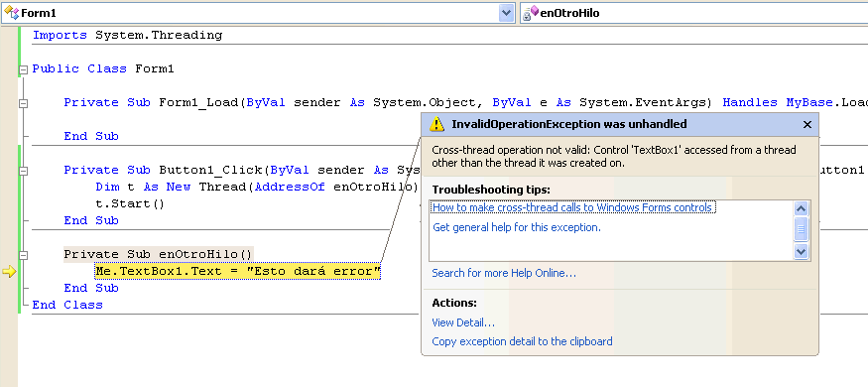
Task: Open View Detail action
Action: (x=463, y=322)
